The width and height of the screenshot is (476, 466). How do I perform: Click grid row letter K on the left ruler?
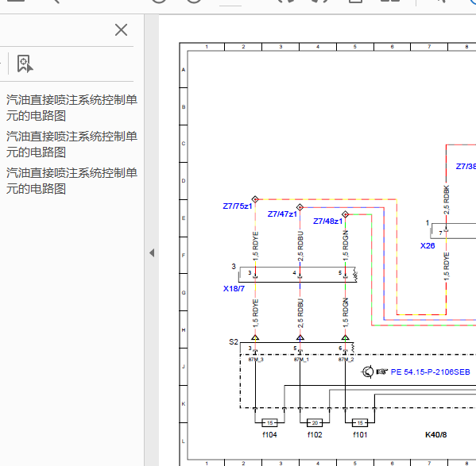[x=184, y=404]
